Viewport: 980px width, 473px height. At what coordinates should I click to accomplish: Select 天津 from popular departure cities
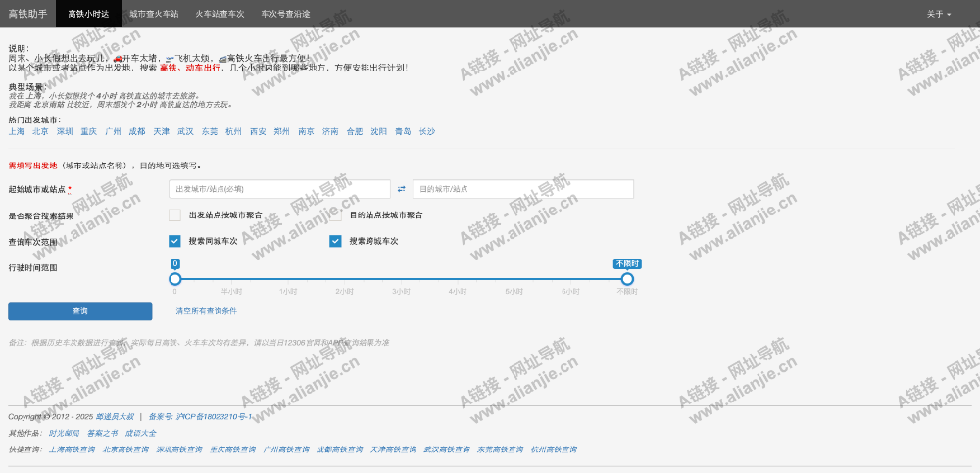162,132
